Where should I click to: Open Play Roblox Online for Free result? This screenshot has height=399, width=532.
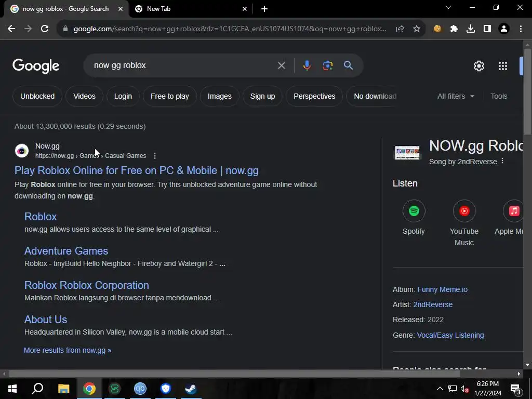[x=137, y=170]
